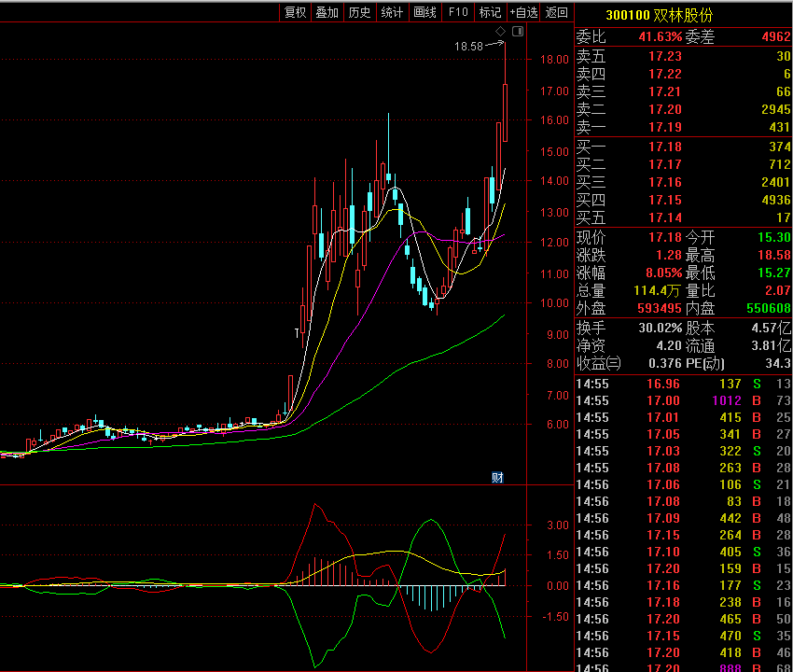
Task: Click 买五 bid price 17.14
Action: pyautogui.click(x=665, y=217)
